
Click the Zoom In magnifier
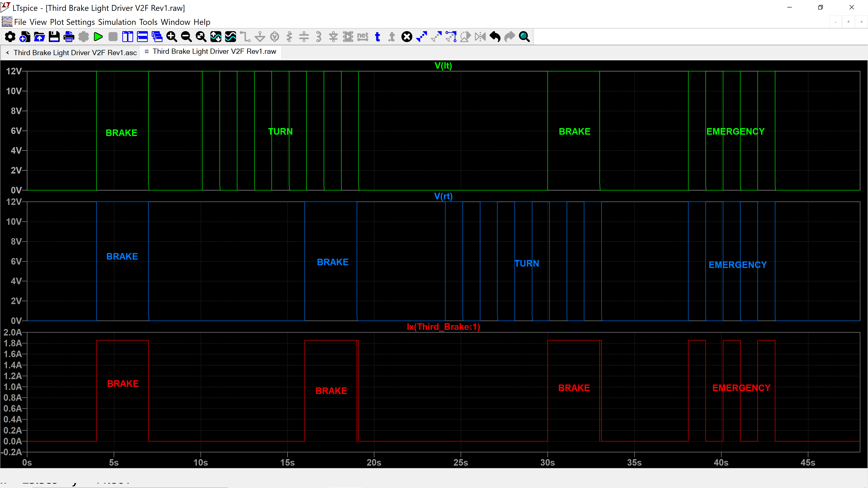[172, 37]
